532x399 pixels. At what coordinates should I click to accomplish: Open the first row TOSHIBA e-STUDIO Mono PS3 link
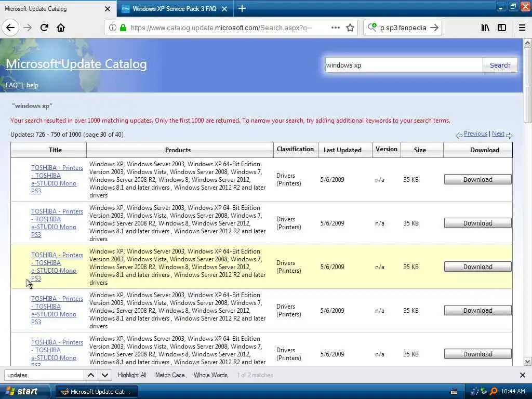pos(57,179)
